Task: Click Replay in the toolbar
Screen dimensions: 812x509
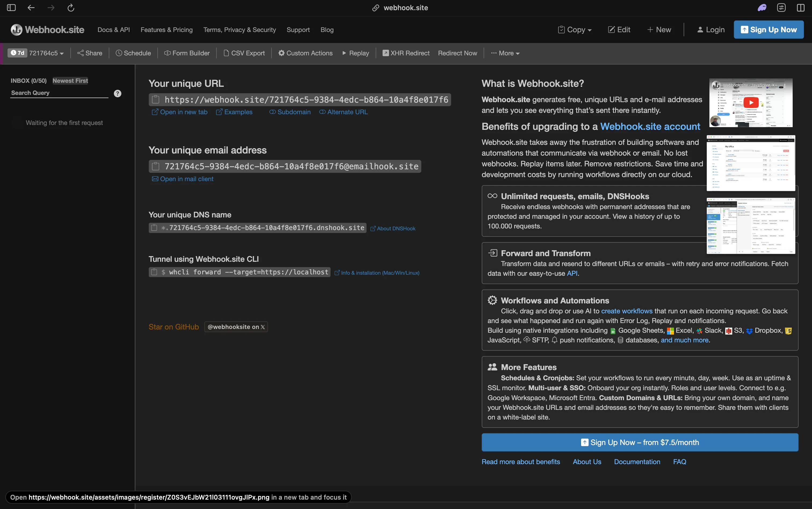Action: pyautogui.click(x=356, y=53)
